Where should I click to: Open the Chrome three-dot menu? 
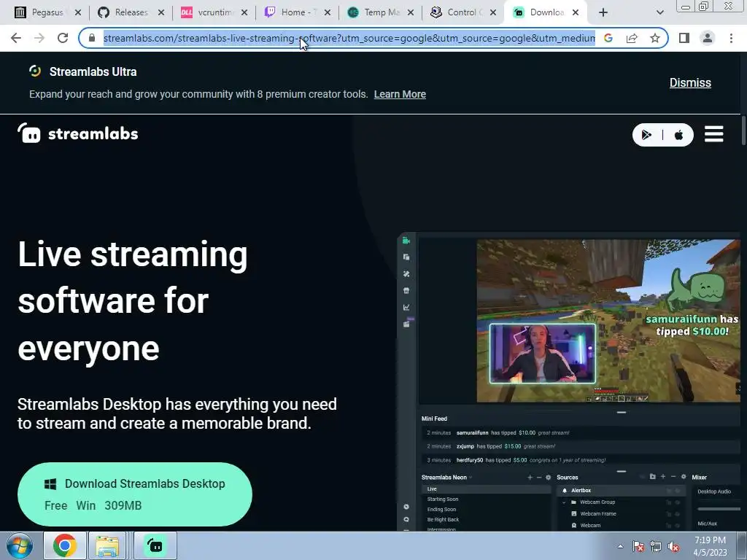pos(731,38)
